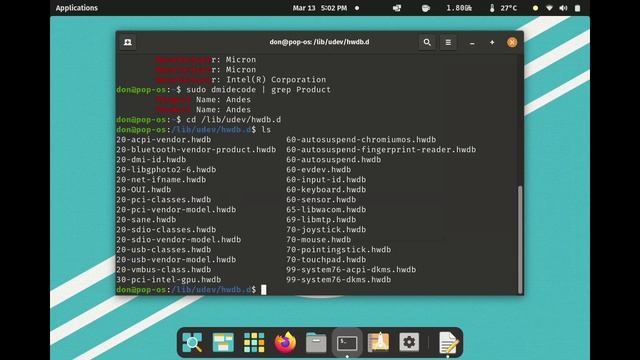Click 99-system76-acpi-dkms.hwdb file name
This screenshot has width=640, height=360.
[351, 269]
